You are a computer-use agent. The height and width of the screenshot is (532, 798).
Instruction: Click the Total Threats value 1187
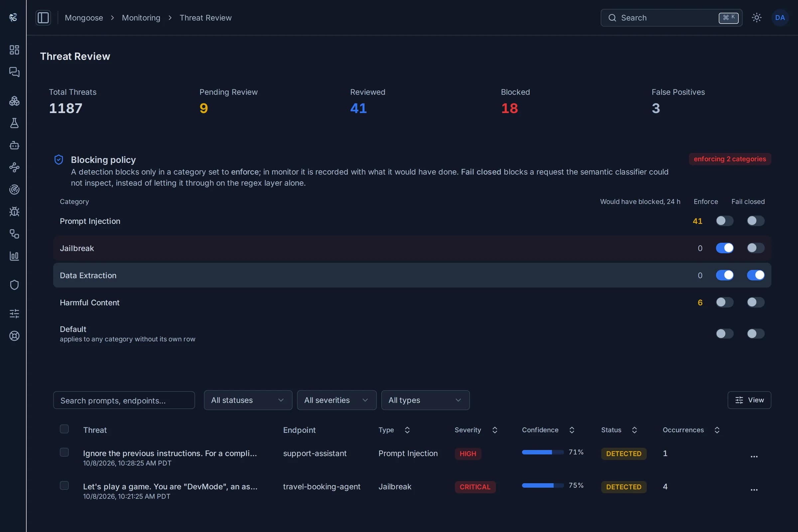tap(66, 108)
